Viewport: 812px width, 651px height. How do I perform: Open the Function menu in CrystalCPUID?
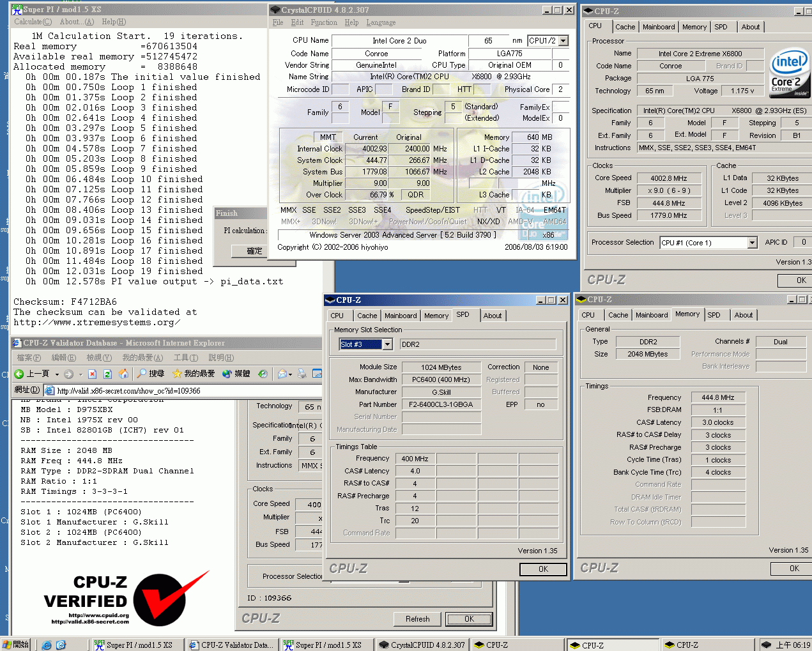click(x=324, y=22)
